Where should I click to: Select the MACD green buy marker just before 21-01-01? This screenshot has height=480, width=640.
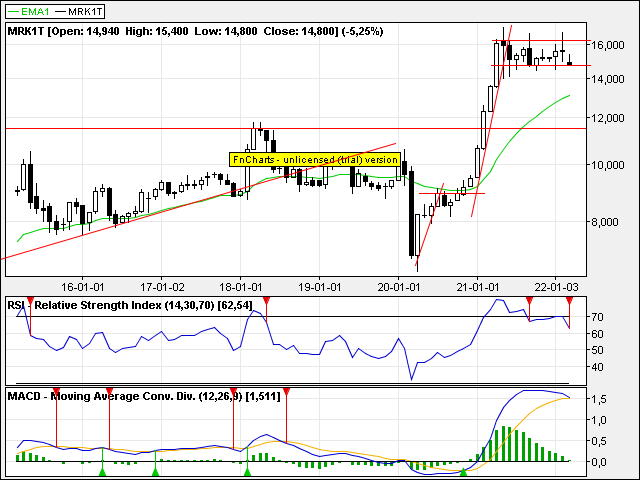click(x=463, y=472)
